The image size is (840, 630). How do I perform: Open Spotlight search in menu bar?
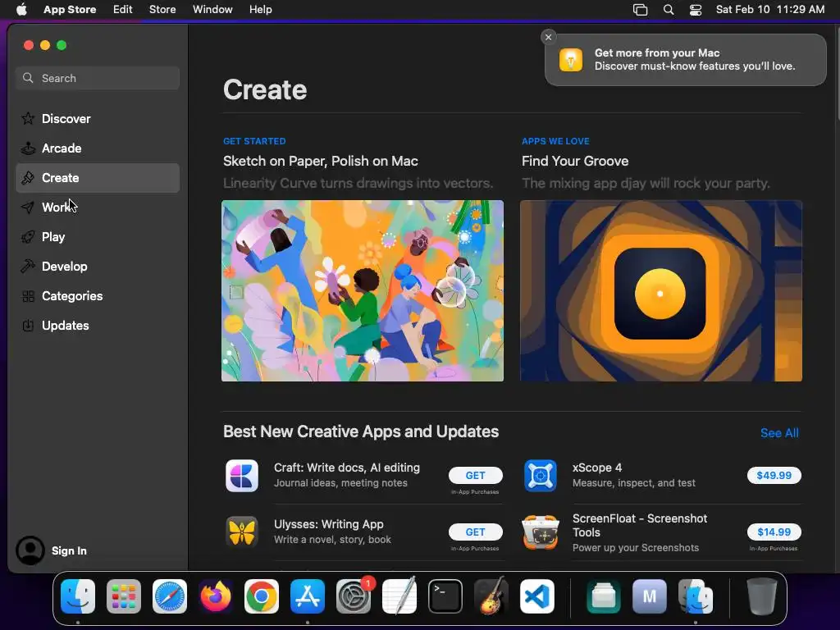pos(668,10)
